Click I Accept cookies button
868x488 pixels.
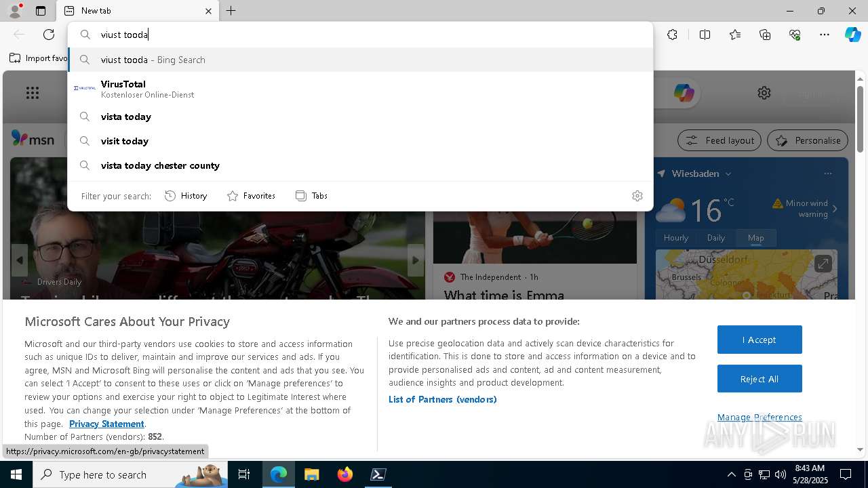tap(759, 340)
